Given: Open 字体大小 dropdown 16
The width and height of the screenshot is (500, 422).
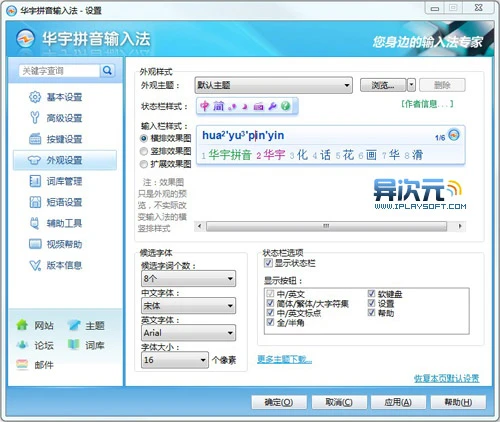Looking at the screenshot, I should click(175, 360).
